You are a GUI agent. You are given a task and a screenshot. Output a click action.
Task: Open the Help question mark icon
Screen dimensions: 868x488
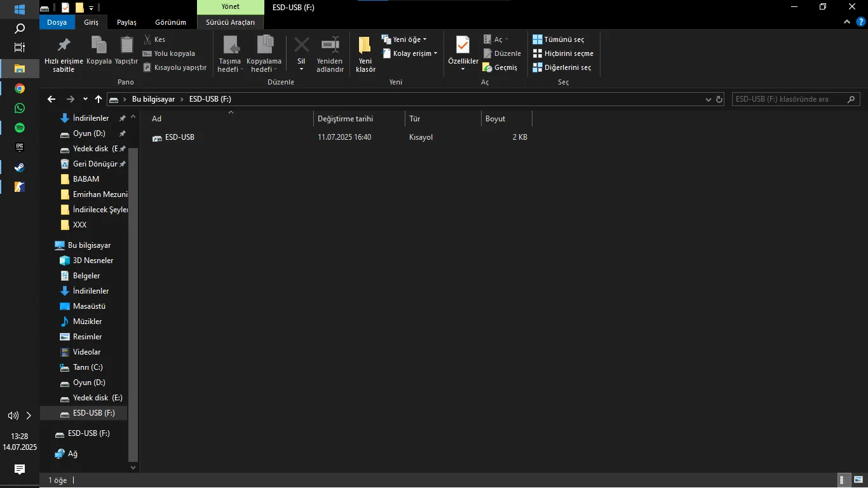click(861, 22)
